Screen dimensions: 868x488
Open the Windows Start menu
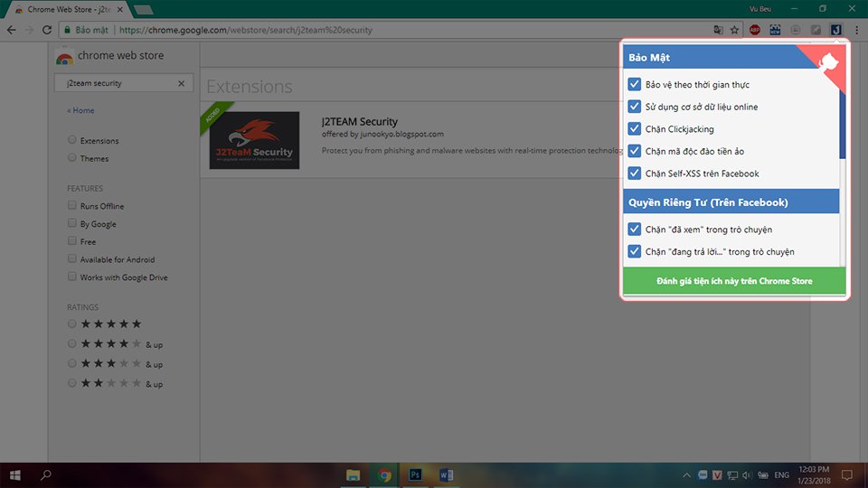[15, 474]
